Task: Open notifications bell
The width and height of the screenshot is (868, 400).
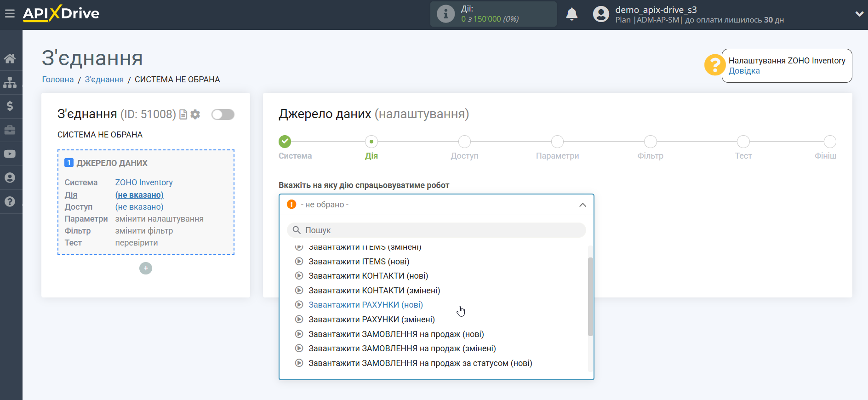Action: [x=571, y=14]
